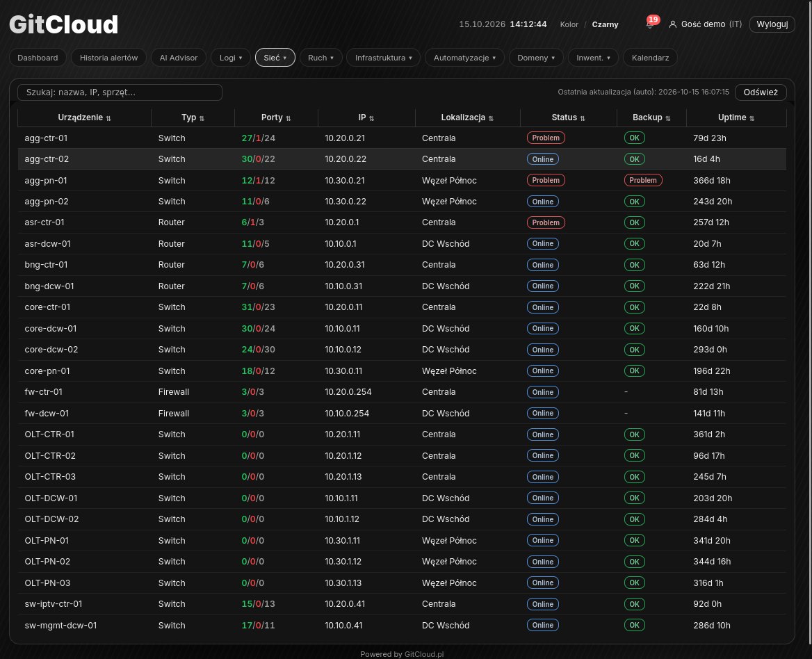This screenshot has height=659, width=812.
Task: Click the user profile icon next to Gość demo
Action: coord(673,24)
